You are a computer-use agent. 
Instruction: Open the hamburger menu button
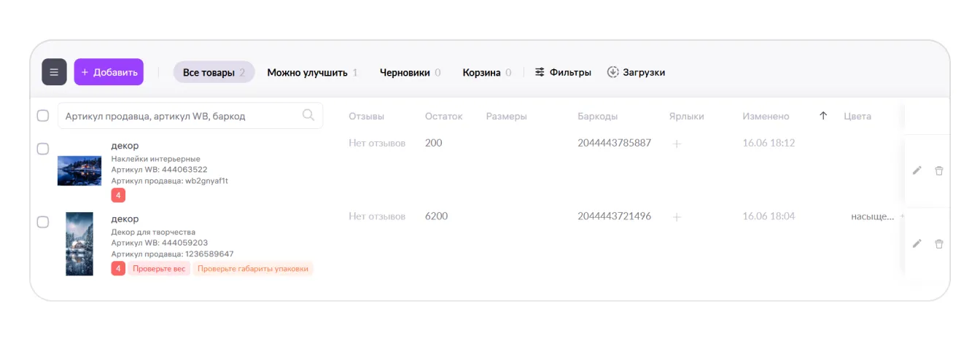tap(54, 72)
